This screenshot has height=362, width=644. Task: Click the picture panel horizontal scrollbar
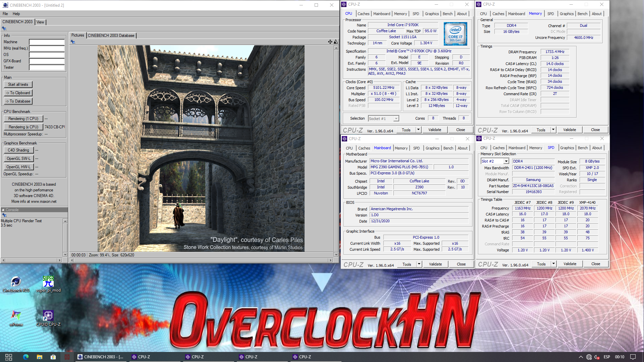(202, 260)
